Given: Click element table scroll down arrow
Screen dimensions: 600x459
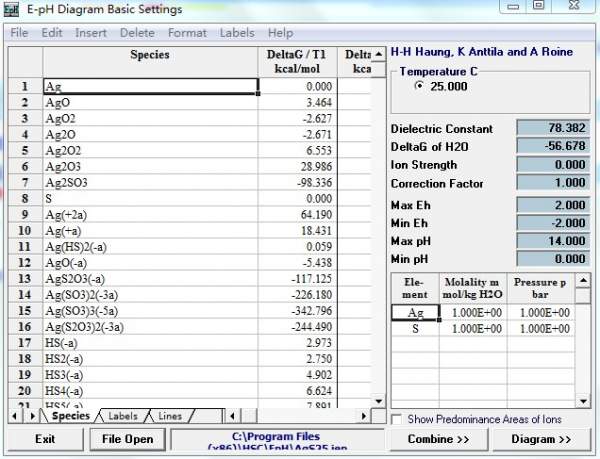Looking at the screenshot, I should pos(583,401).
